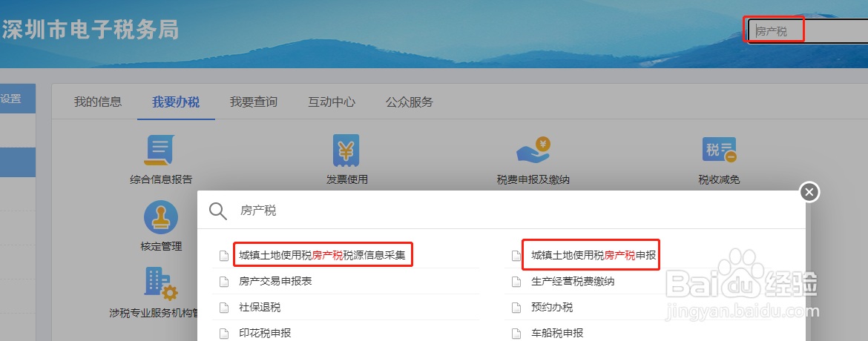Click document icon beside 生产经营税费缴纳
Screen dimensions: 868x341
tap(516, 282)
